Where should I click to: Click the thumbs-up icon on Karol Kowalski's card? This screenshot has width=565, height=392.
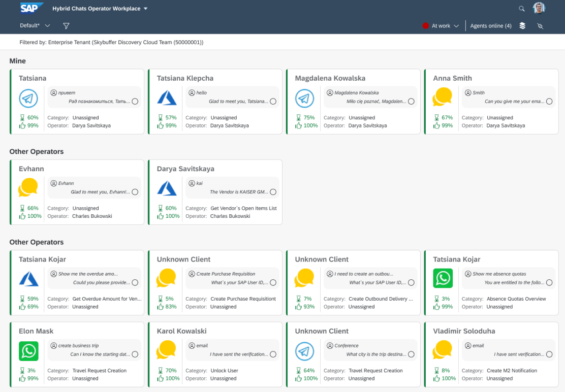[x=160, y=378]
